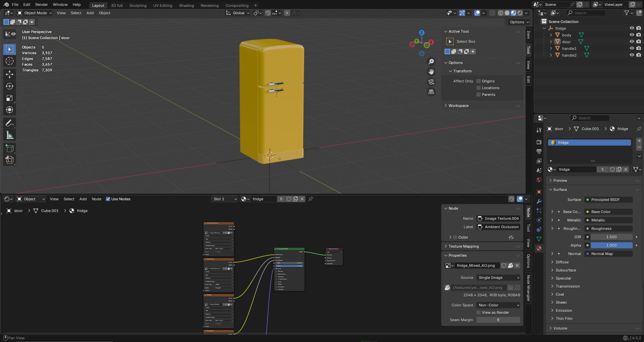644x342 pixels.
Task: Open the Source Single Image dropdown
Action: (x=498, y=278)
